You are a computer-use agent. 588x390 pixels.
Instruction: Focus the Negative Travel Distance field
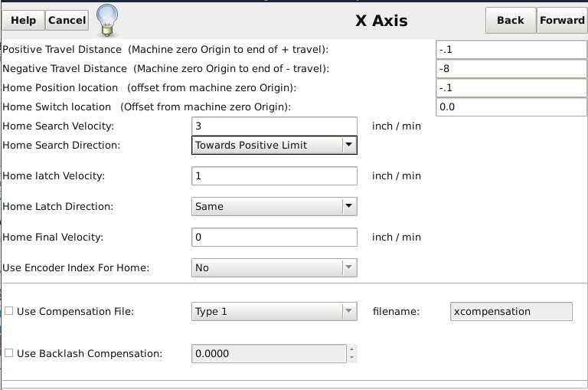coord(511,69)
